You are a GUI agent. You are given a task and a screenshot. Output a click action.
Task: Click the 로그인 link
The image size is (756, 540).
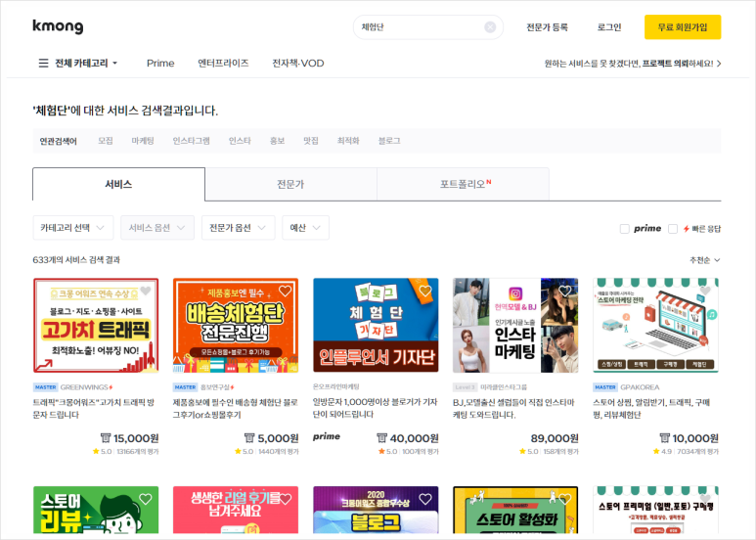click(609, 27)
